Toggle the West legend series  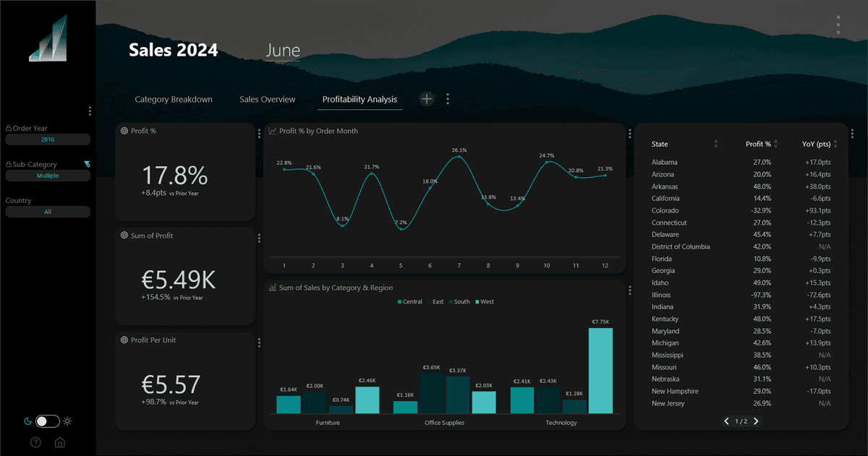point(483,301)
